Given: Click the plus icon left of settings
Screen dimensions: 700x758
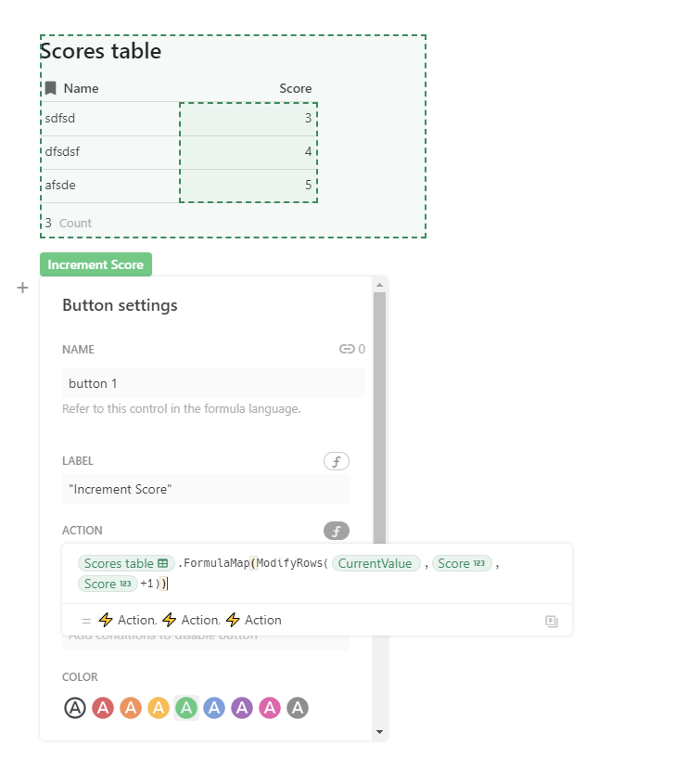Looking at the screenshot, I should (x=23, y=289).
